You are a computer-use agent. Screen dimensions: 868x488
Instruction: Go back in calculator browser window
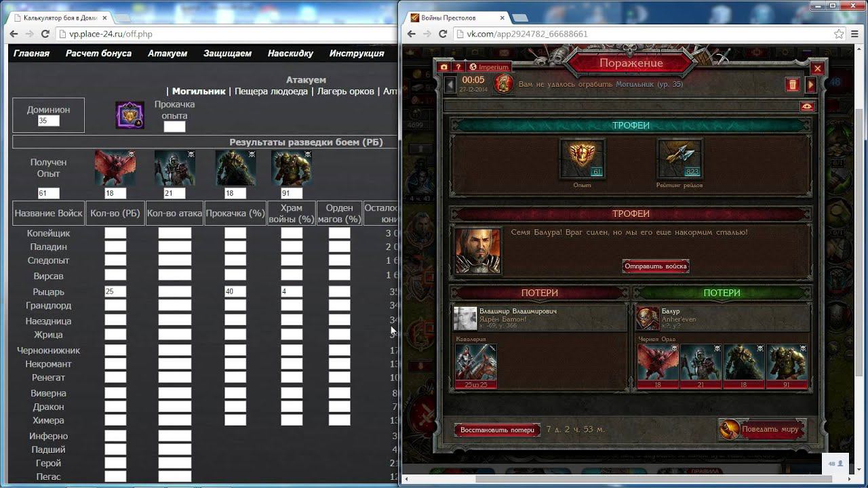click(15, 34)
